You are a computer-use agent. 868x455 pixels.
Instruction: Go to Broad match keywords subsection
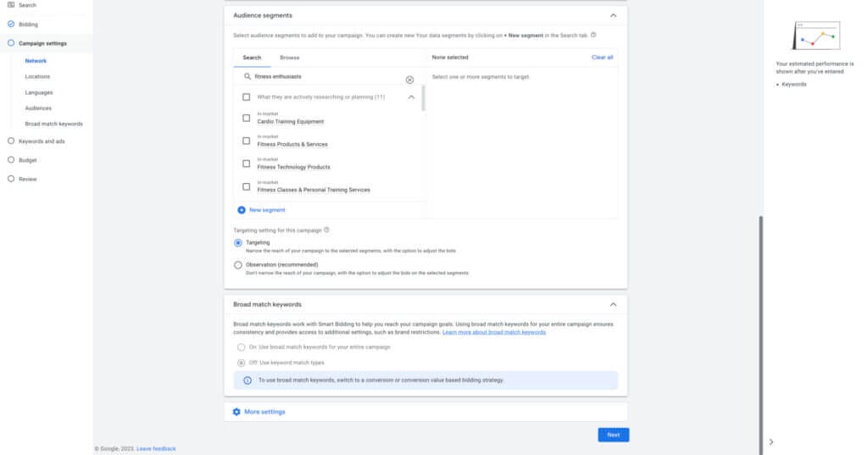click(x=53, y=124)
